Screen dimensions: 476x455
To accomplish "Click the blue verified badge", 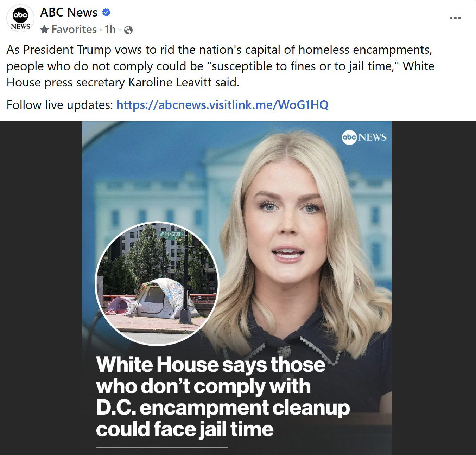I will tap(106, 13).
